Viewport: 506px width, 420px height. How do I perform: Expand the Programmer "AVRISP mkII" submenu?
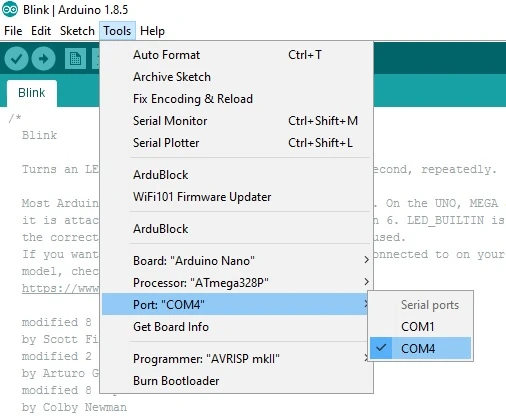point(237,359)
